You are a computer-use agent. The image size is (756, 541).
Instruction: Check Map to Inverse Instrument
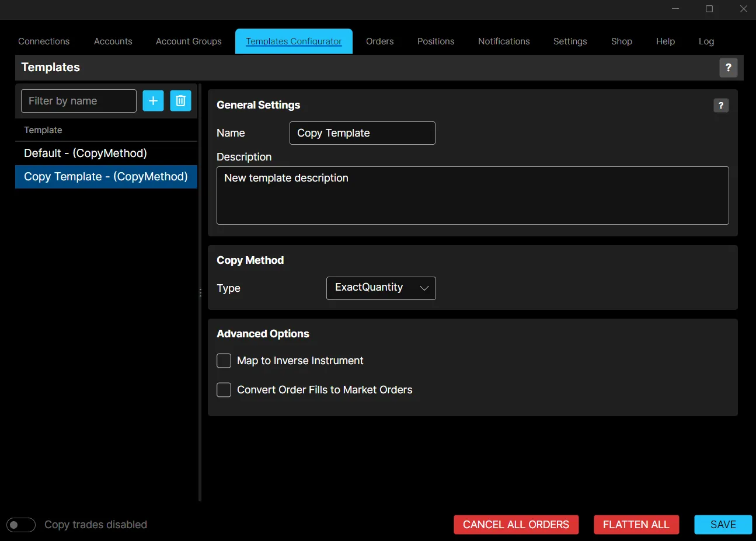(224, 361)
